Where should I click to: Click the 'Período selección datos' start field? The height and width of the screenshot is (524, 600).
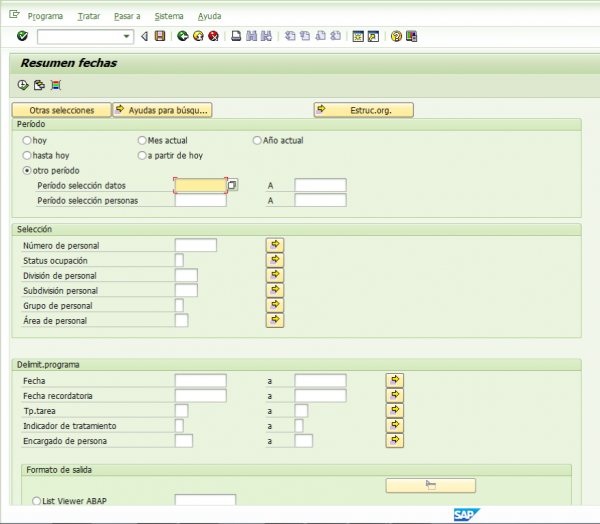coord(199,185)
